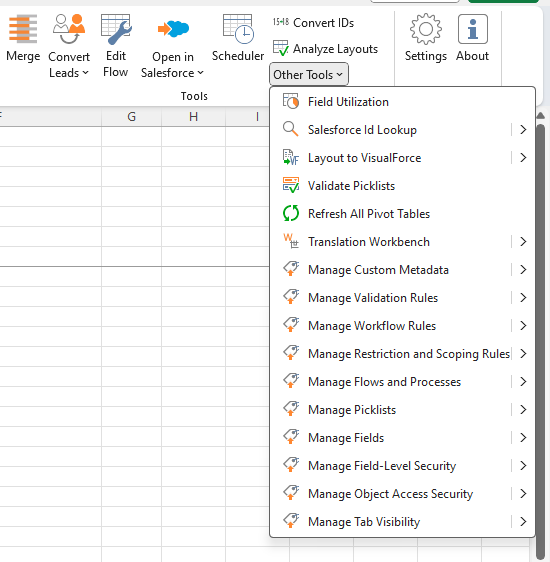Image resolution: width=550 pixels, height=562 pixels.
Task: Expand the Translation Workbench submenu arrow
Action: (523, 241)
